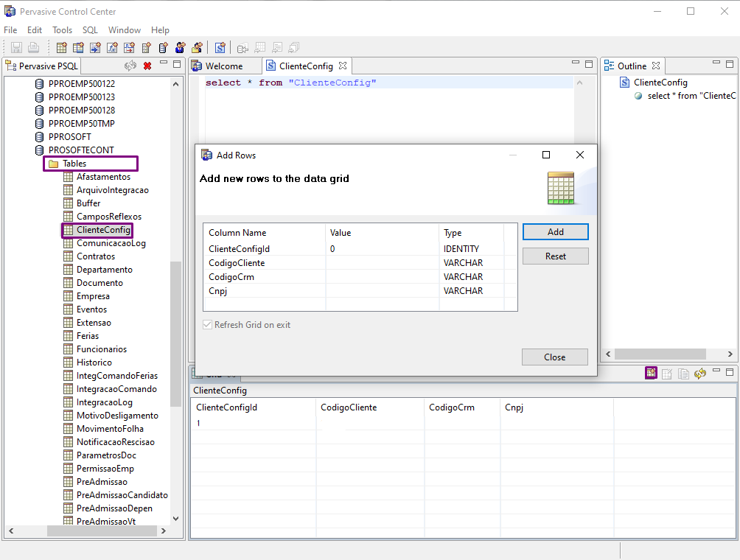Click the New Function (fx) toolbar icon
This screenshot has width=740, height=560.
coord(112,48)
